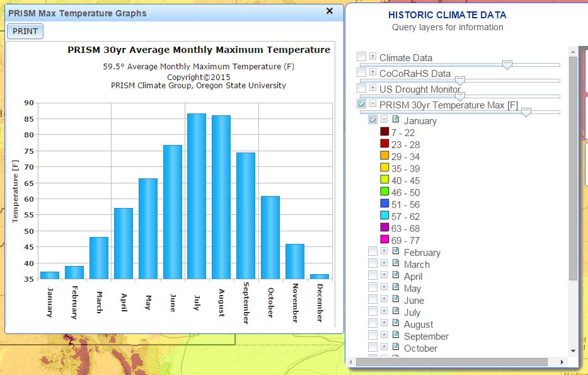The height and width of the screenshot is (375, 588).
Task: Click the January layer document icon
Action: [x=396, y=120]
